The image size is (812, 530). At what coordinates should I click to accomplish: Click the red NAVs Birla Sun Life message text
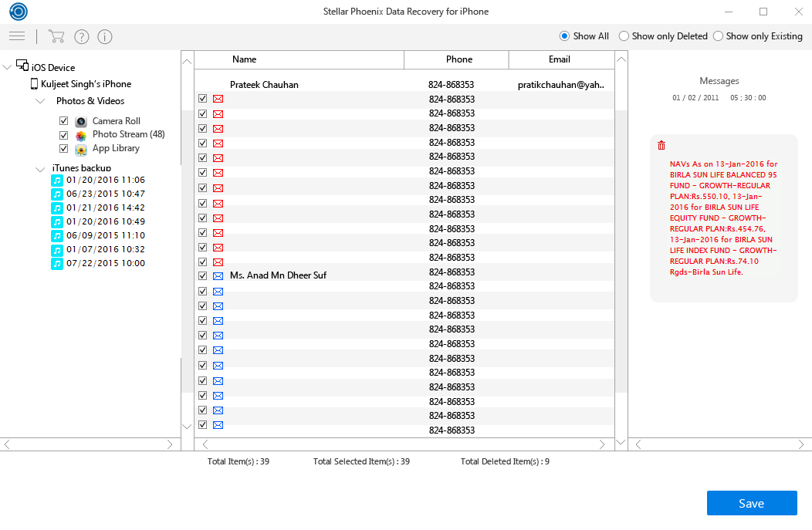(x=723, y=218)
